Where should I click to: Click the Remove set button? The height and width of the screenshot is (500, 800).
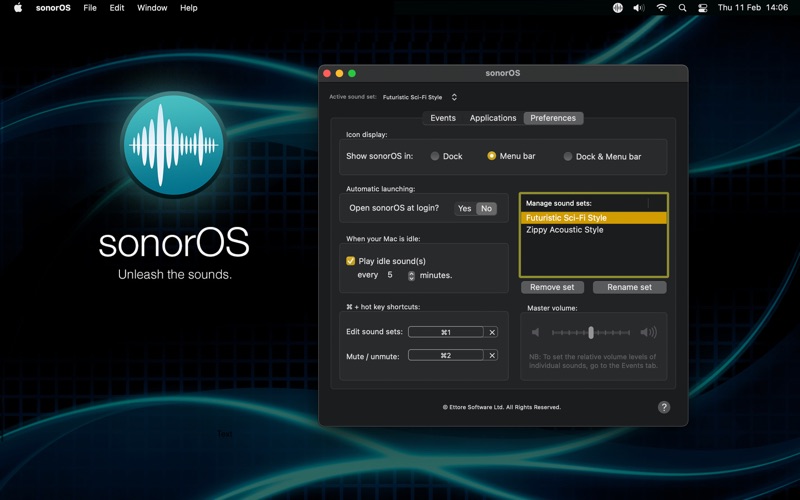click(x=552, y=287)
